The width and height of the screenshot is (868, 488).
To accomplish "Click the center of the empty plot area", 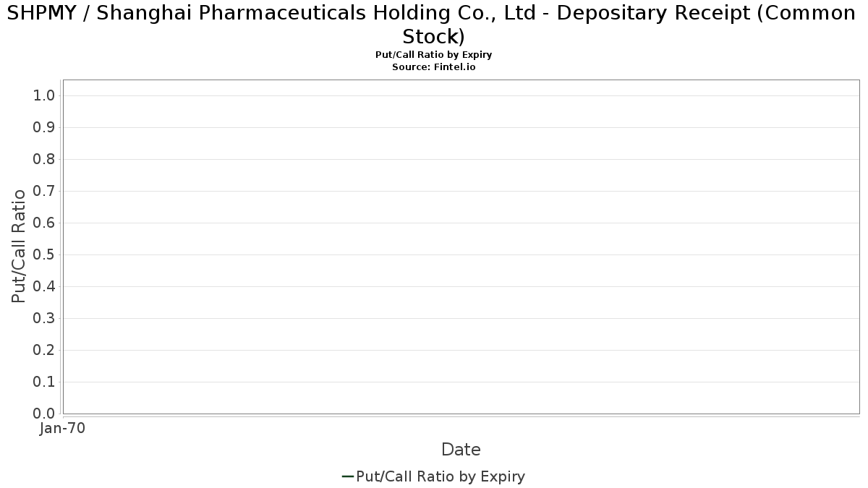I will click(461, 247).
